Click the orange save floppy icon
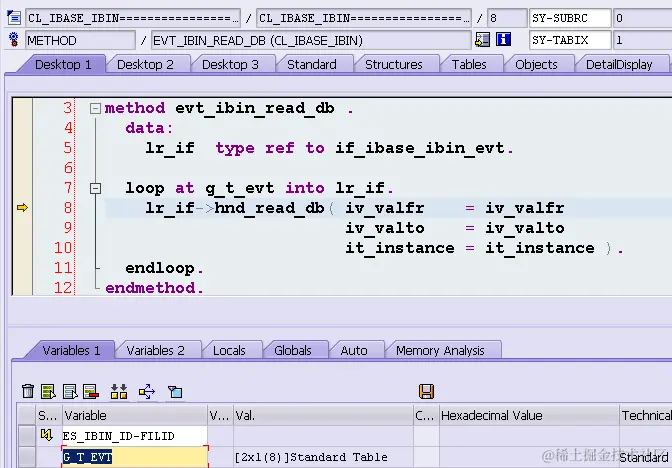 coord(426,391)
